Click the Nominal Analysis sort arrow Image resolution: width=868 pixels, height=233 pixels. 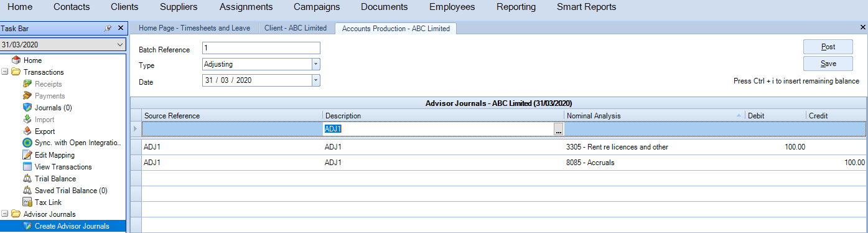pyautogui.click(x=739, y=116)
